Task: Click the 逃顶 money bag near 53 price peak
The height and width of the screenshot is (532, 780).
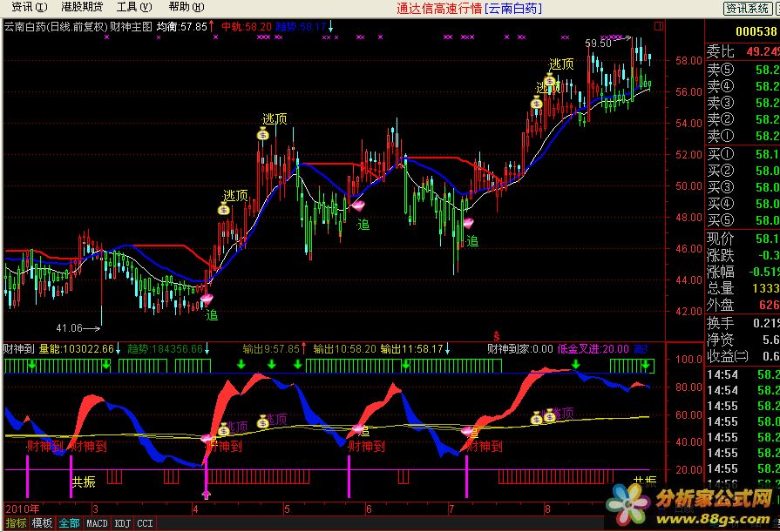Action: click(x=263, y=133)
